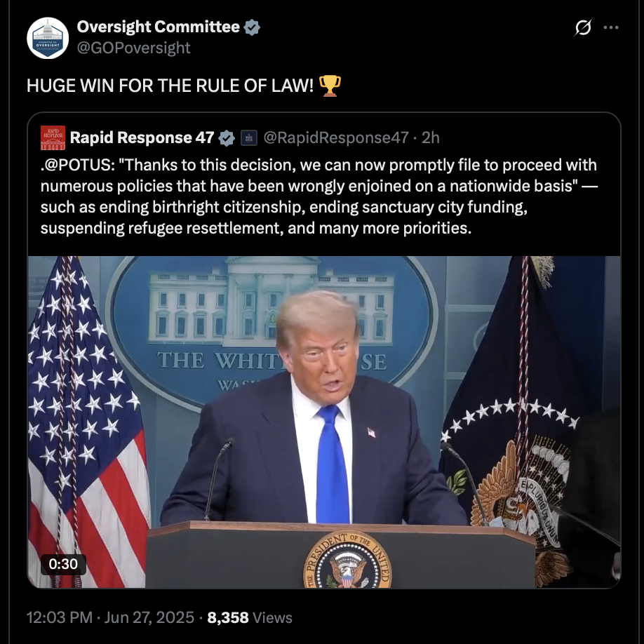644x644 pixels.
Task: Open the @RapidResponse47 handle
Action: [336, 137]
